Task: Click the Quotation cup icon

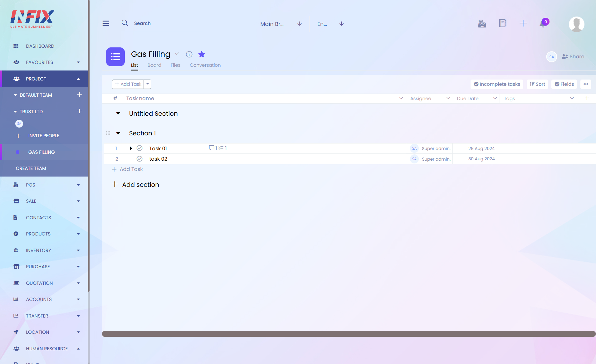Action: tap(16, 283)
